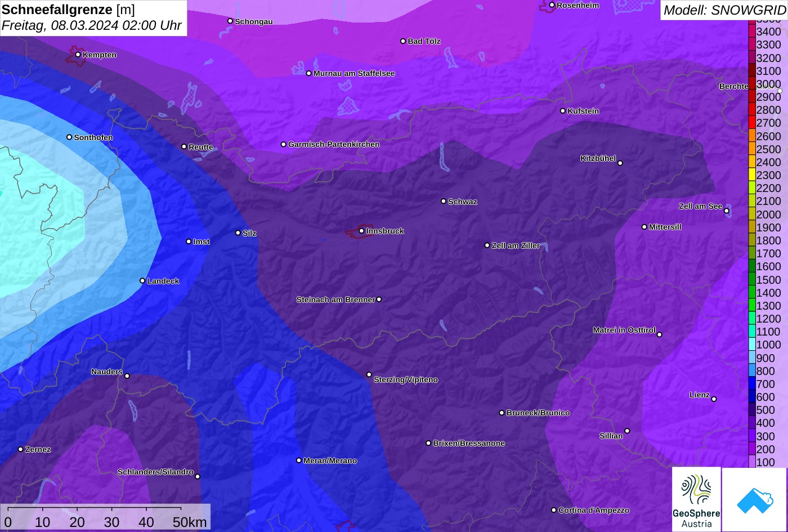Click the Innsbruck city marker
This screenshot has height=532, width=788.
point(361,231)
